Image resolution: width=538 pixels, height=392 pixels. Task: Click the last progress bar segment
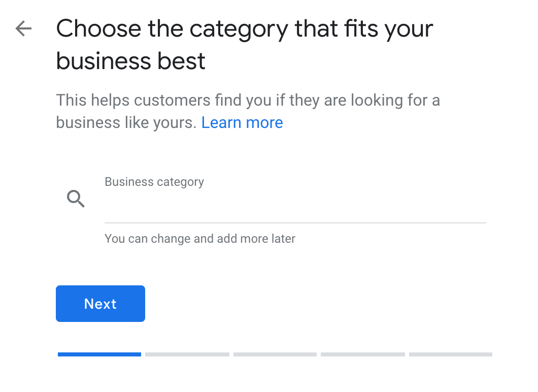451,354
